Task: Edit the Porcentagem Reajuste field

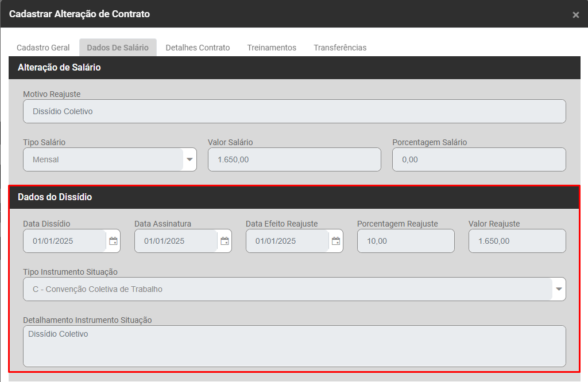Action: pyautogui.click(x=405, y=241)
